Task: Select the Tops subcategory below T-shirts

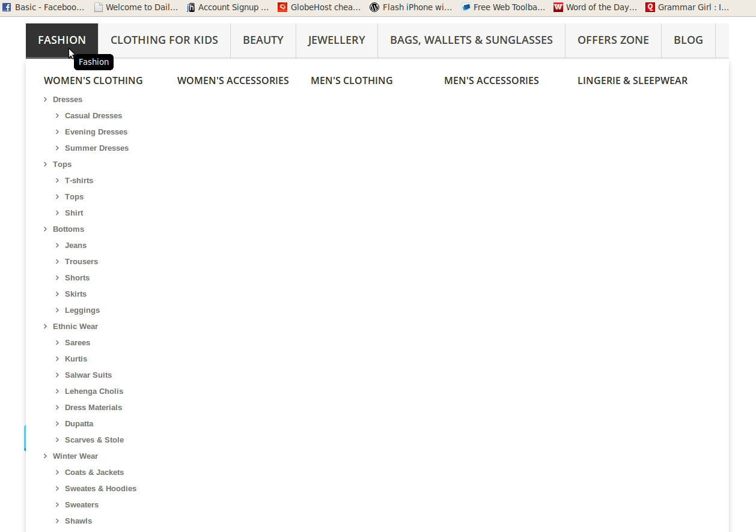Action: 74,197
